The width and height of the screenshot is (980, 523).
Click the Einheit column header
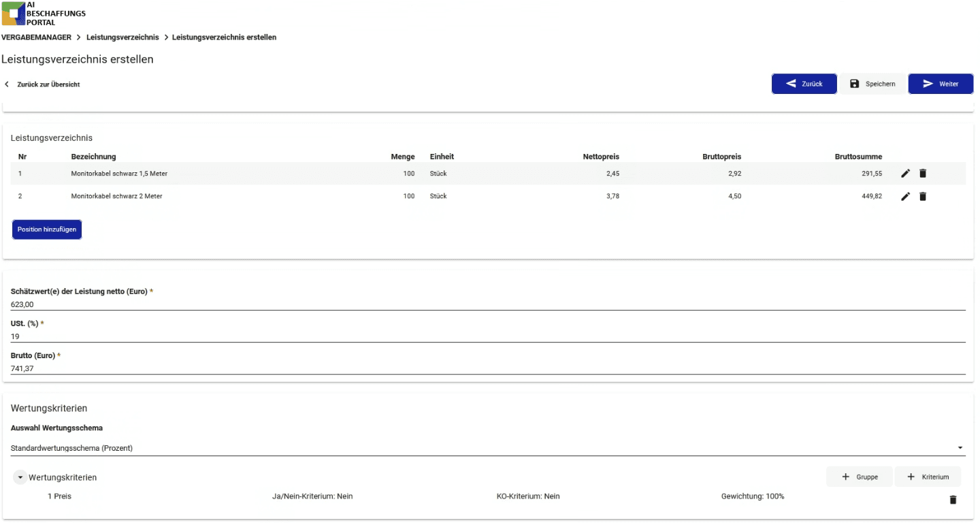(442, 157)
